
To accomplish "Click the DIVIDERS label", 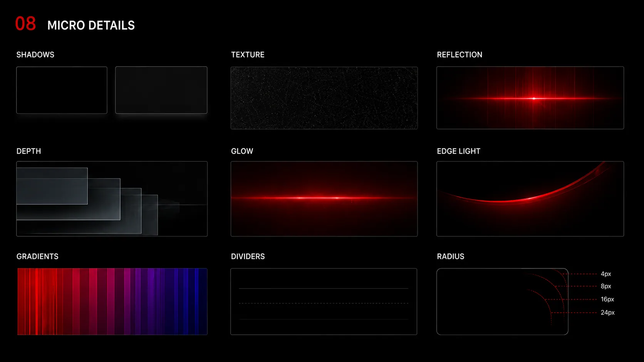I will coord(248,257).
